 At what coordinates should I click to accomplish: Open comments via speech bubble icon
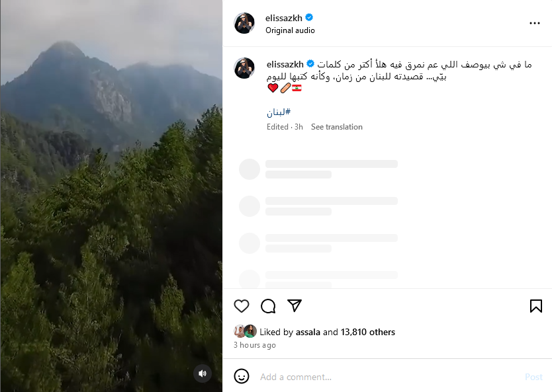click(x=268, y=306)
